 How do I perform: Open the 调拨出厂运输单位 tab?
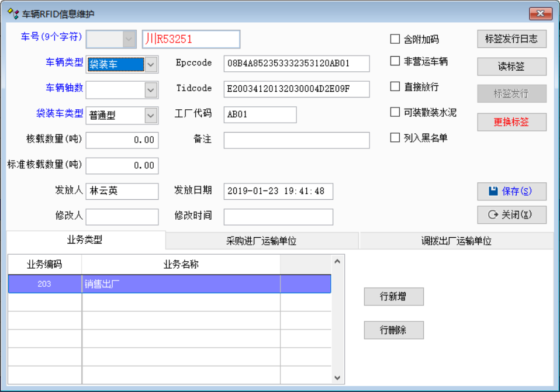(x=456, y=241)
